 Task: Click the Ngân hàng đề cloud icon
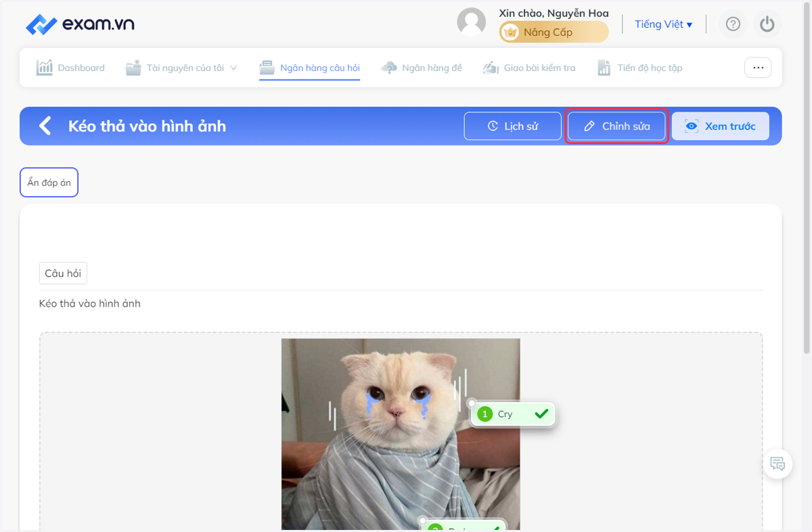click(x=389, y=68)
